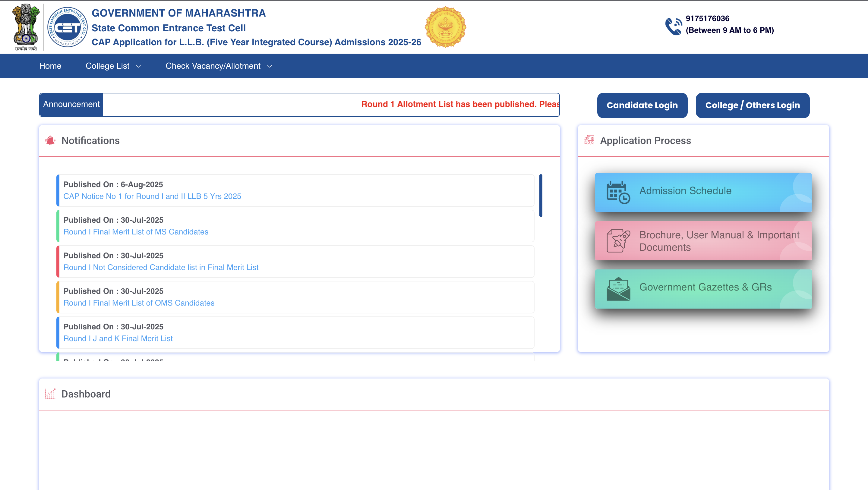
Task: Expand the Check Vacancy/Allotment chevron
Action: (x=269, y=66)
